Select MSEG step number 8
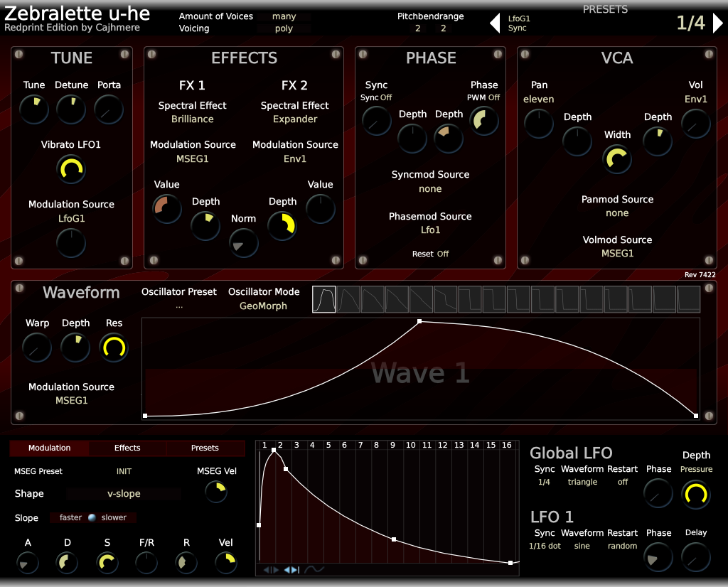The image size is (728, 587). click(376, 445)
